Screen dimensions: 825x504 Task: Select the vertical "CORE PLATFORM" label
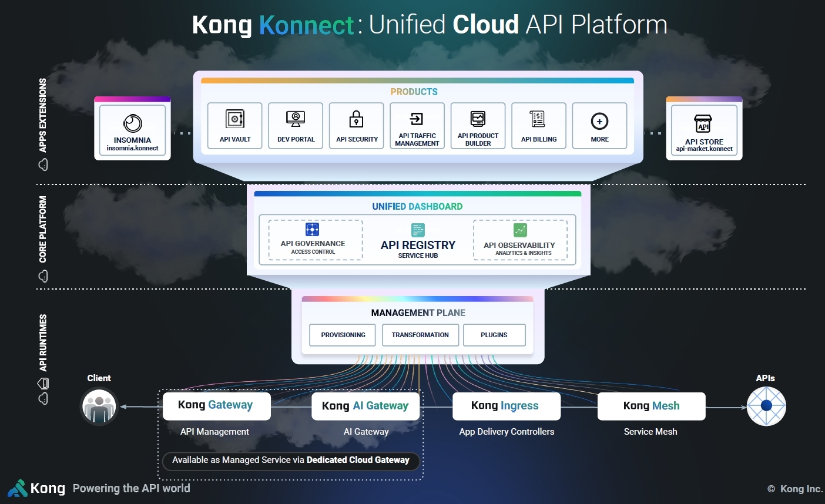(43, 229)
